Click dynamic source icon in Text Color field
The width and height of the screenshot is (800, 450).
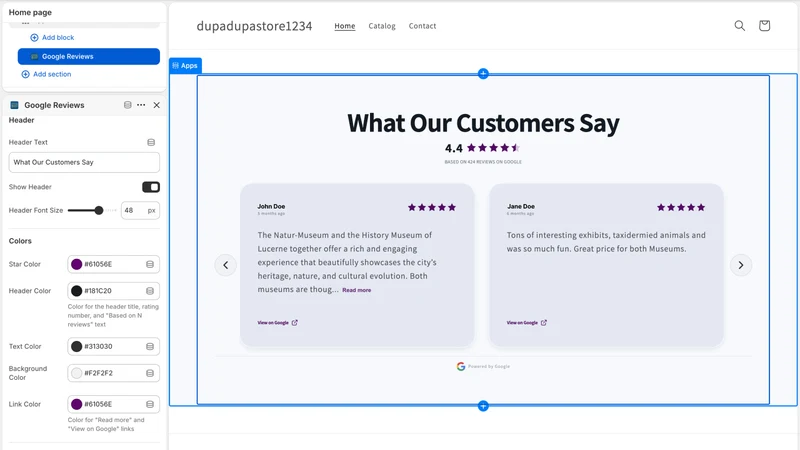(x=150, y=346)
